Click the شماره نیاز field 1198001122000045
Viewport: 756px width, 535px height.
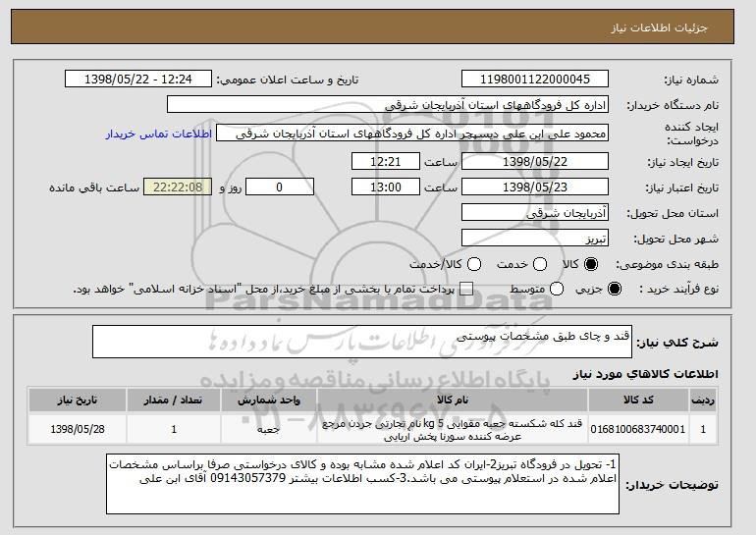535,80
